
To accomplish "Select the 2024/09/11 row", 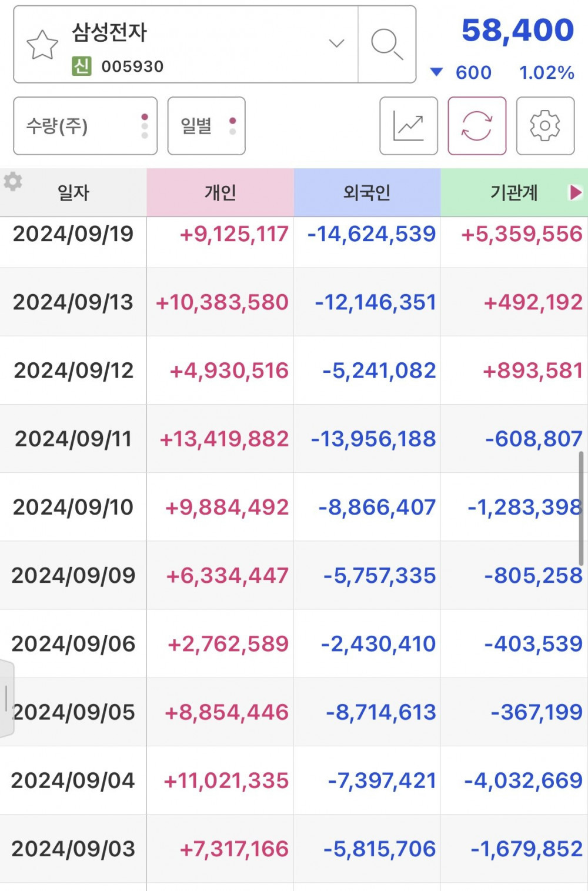I will pos(294,439).
